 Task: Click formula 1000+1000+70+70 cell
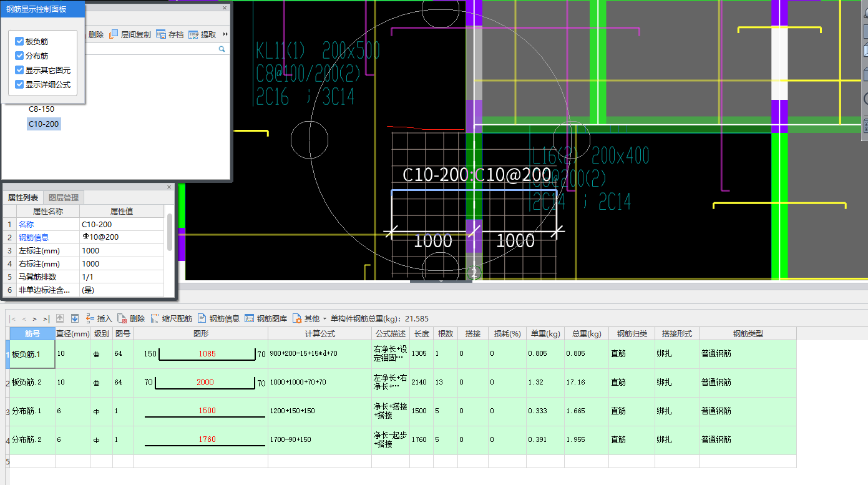(x=320, y=383)
